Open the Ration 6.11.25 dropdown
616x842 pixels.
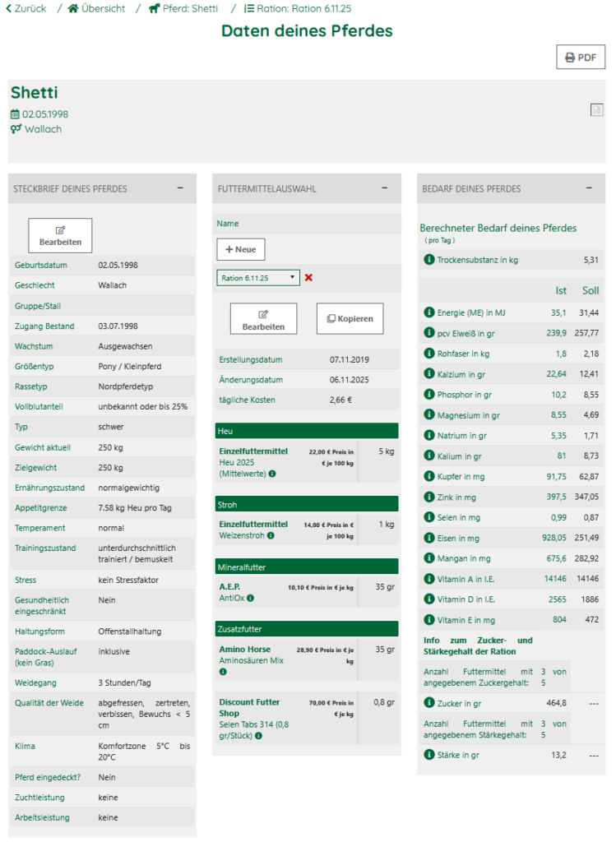tap(258, 278)
